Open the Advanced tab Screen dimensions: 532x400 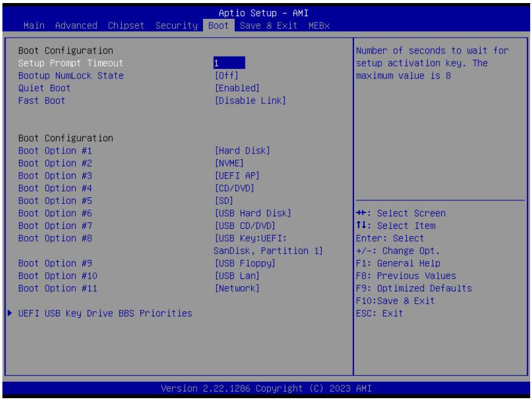pyautogui.click(x=76, y=26)
